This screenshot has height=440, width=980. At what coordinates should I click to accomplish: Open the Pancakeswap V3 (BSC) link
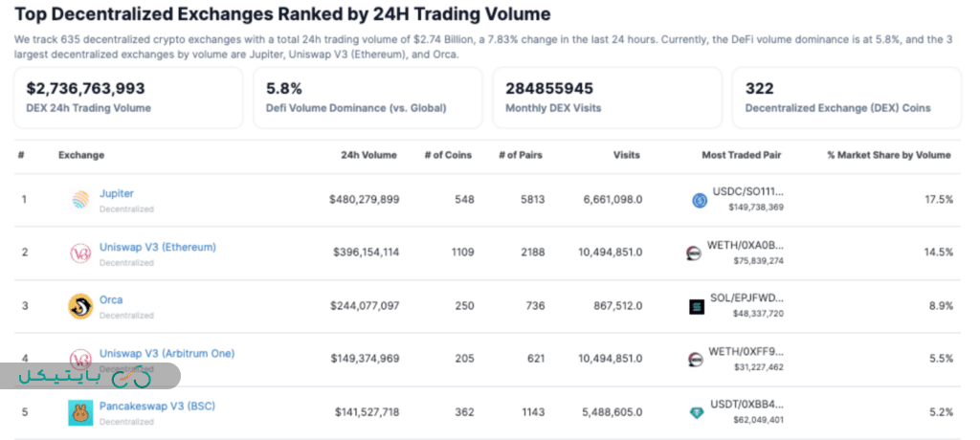tap(157, 406)
